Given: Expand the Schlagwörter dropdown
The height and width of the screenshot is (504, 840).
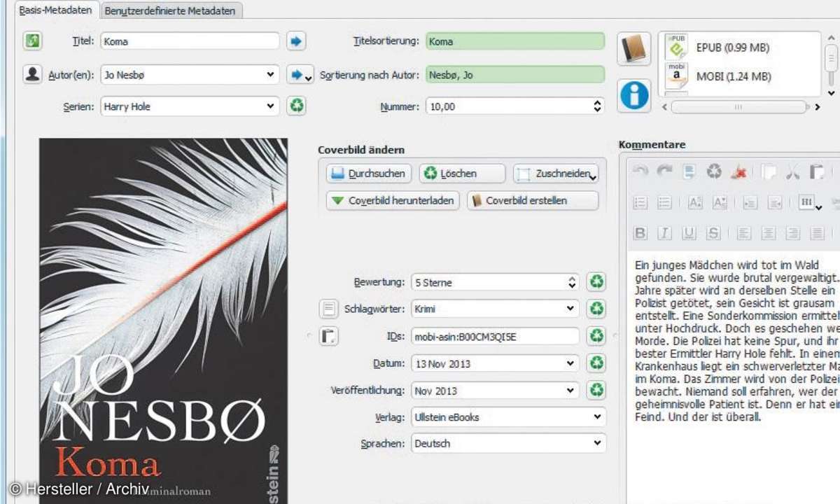Looking at the screenshot, I should 571,309.
